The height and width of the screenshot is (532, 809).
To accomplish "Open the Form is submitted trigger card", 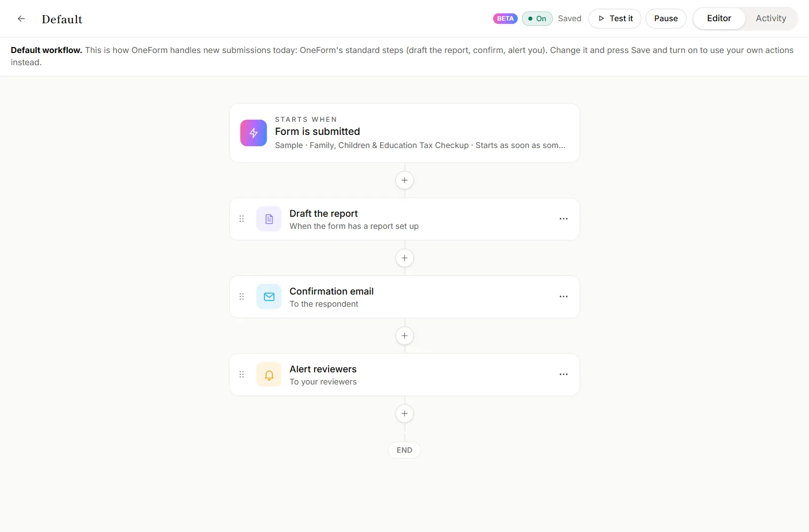I will pyautogui.click(x=404, y=133).
